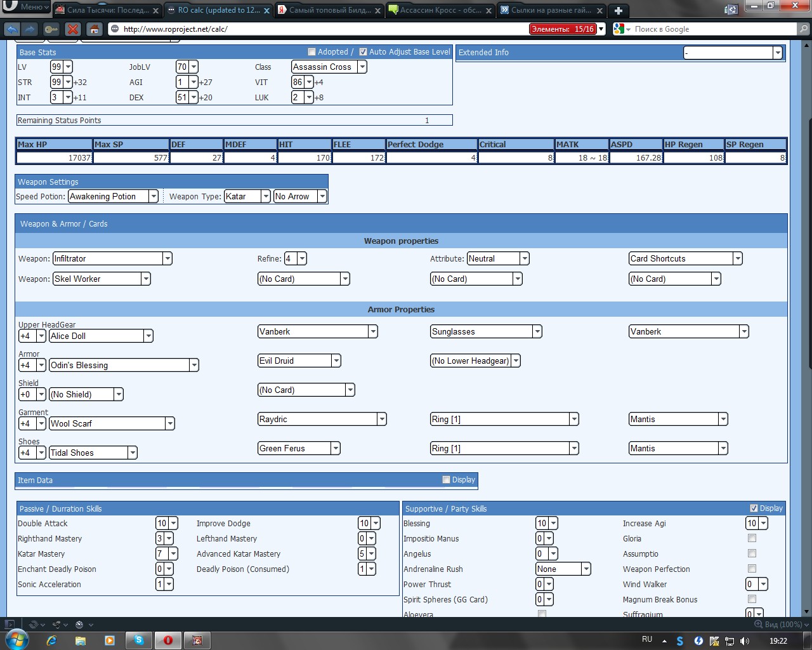
Task: Go to browser home page icon
Action: pos(95,29)
